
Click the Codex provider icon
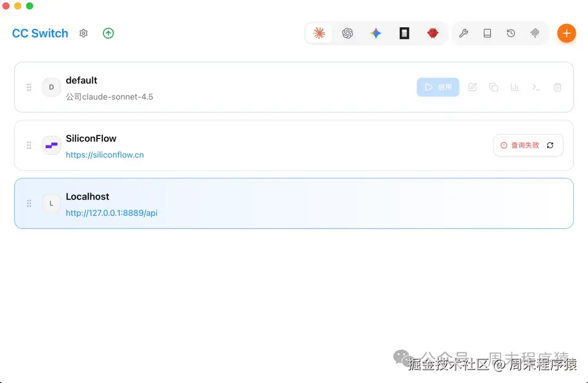click(404, 33)
